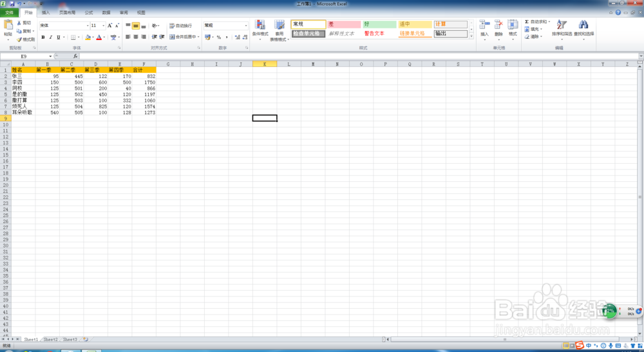
Task: Toggle Underline formatting
Action: pos(59,37)
